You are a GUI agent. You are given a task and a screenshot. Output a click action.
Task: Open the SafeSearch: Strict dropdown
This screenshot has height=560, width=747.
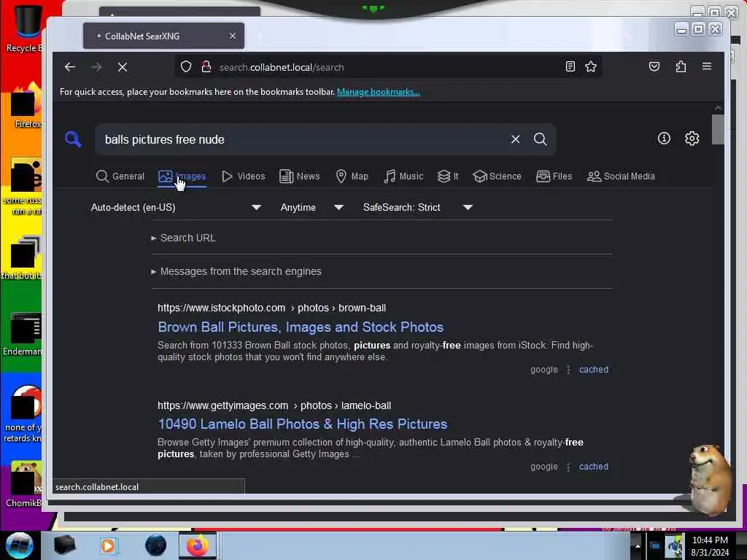point(417,207)
